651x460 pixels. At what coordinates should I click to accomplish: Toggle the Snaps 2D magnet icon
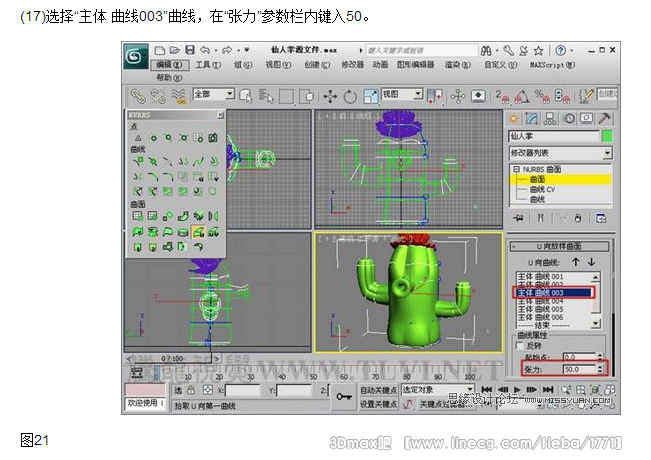point(502,96)
